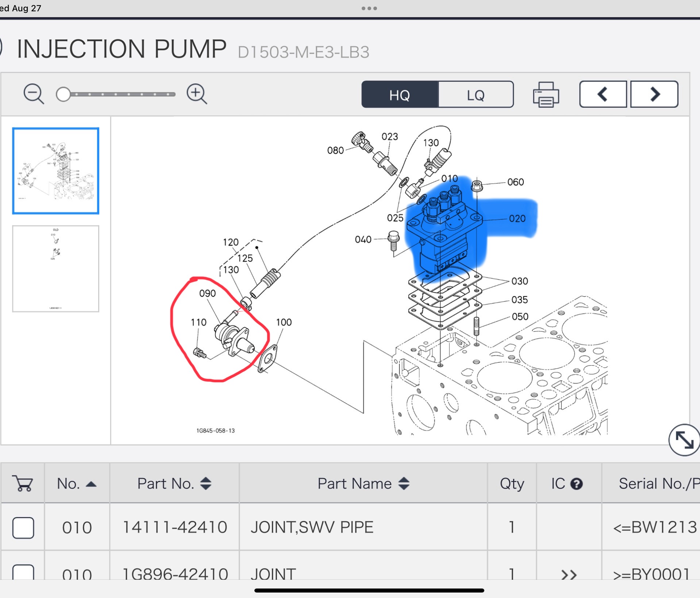Open the second OLD diagram thumbnail
The height and width of the screenshot is (598, 700).
[x=56, y=269]
